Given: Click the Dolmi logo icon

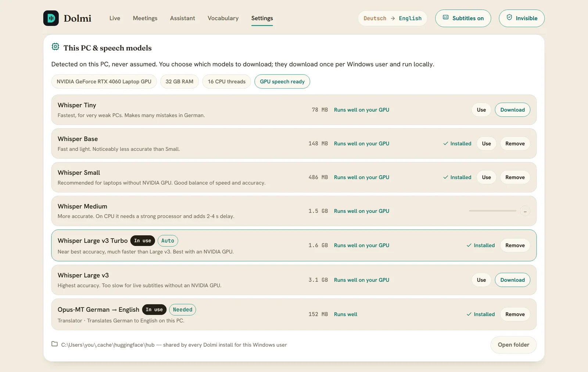Looking at the screenshot, I should pos(51,18).
